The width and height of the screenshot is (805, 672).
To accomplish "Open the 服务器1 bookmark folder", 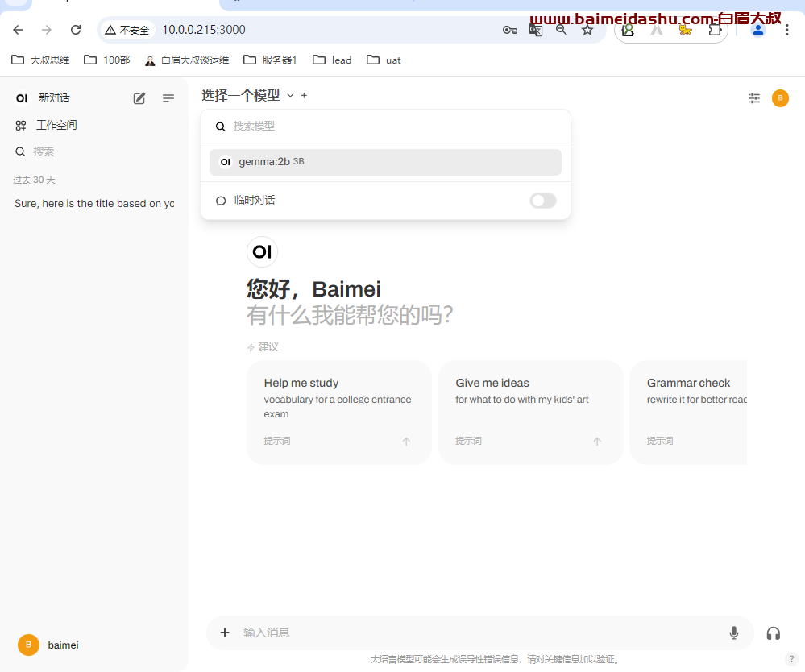I will 270,60.
